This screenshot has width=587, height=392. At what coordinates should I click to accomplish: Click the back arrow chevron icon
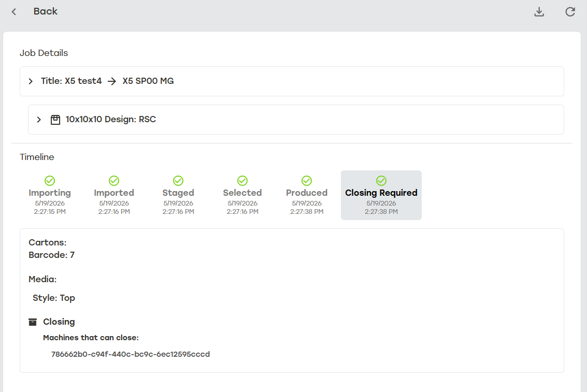click(x=14, y=11)
